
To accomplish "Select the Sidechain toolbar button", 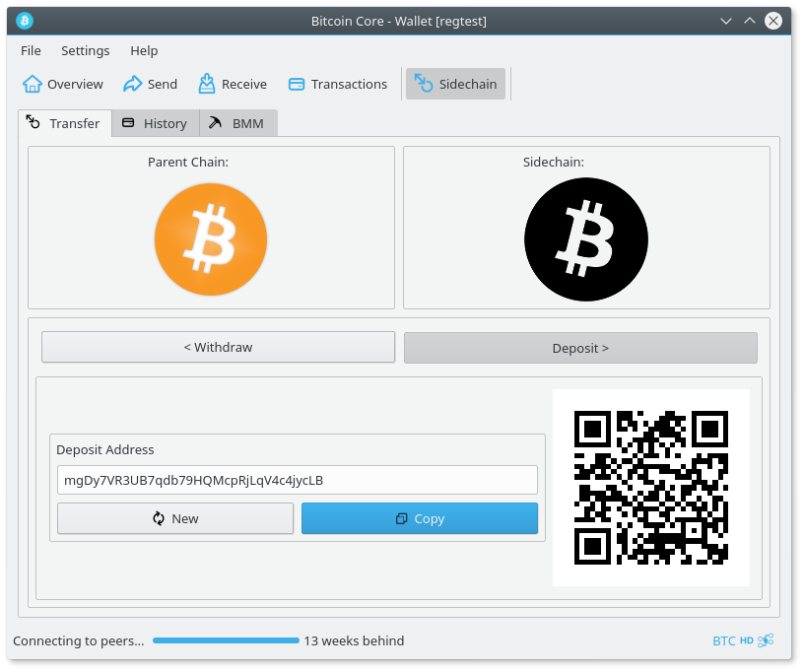I will tap(455, 84).
